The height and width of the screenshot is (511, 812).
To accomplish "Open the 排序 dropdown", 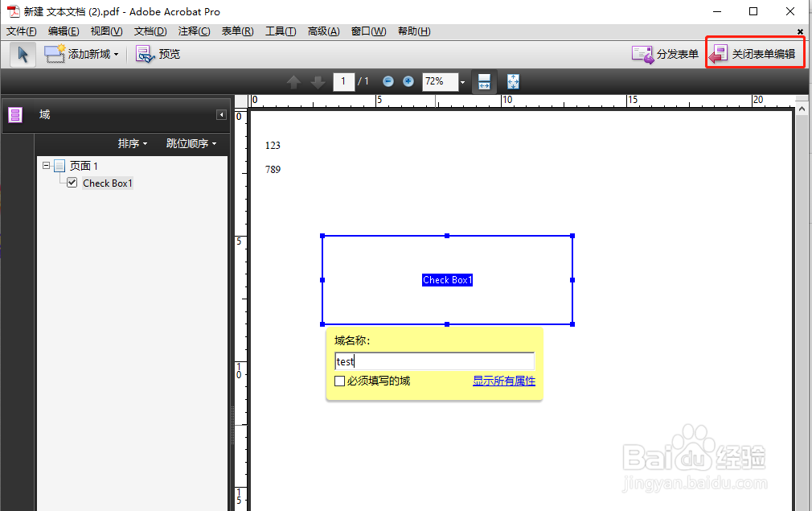I will click(133, 143).
